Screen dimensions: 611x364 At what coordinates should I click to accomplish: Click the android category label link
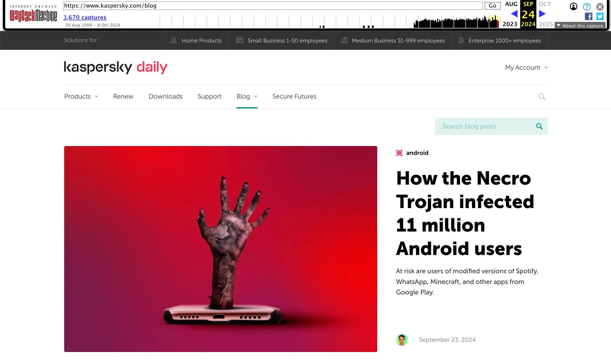[x=416, y=153]
